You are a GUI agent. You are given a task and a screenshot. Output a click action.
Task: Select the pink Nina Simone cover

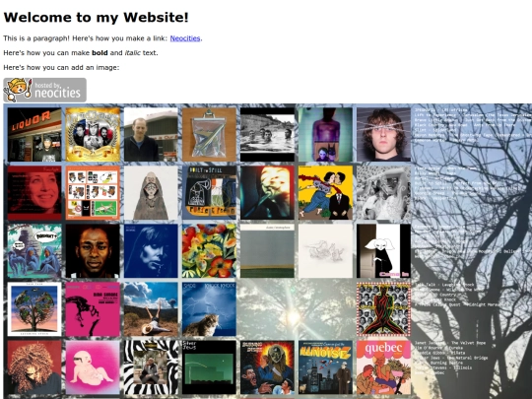click(x=93, y=309)
